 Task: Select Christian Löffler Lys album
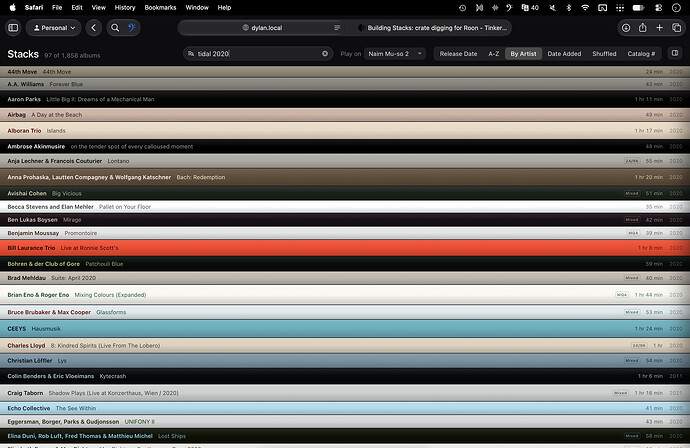pyautogui.click(x=345, y=361)
